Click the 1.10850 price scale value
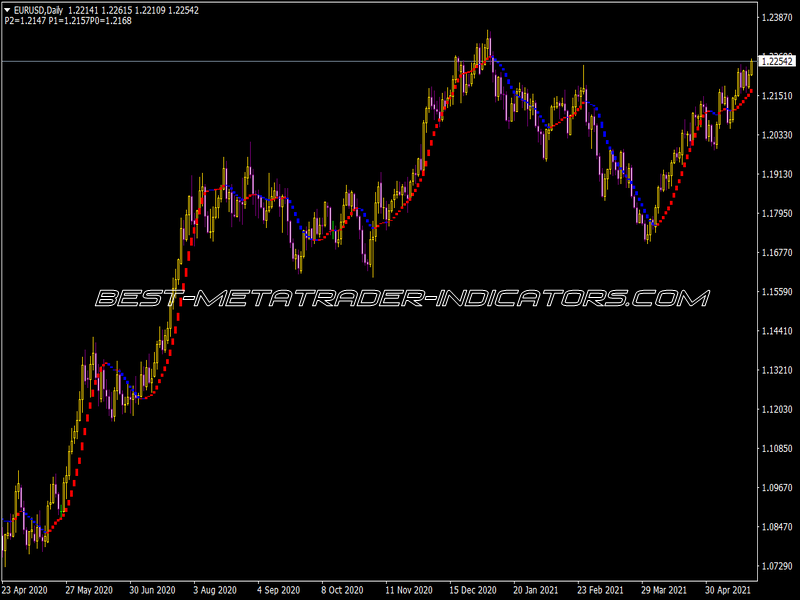The width and height of the screenshot is (800, 600). pyautogui.click(x=777, y=449)
